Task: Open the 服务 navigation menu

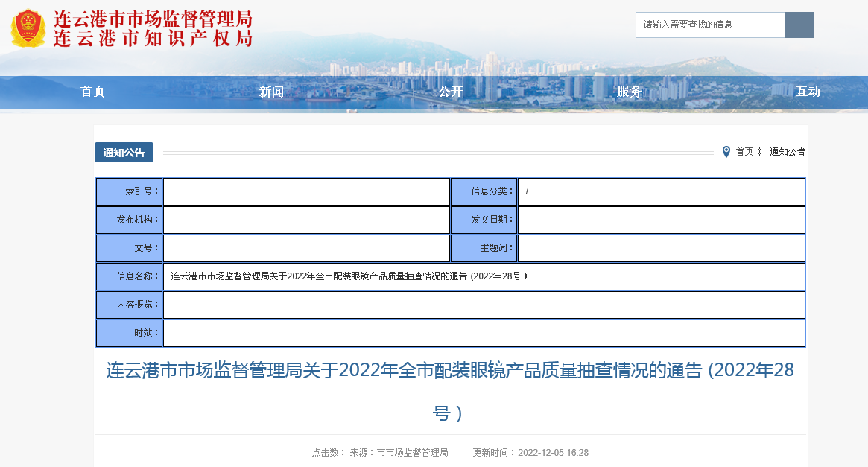Action: tap(629, 92)
